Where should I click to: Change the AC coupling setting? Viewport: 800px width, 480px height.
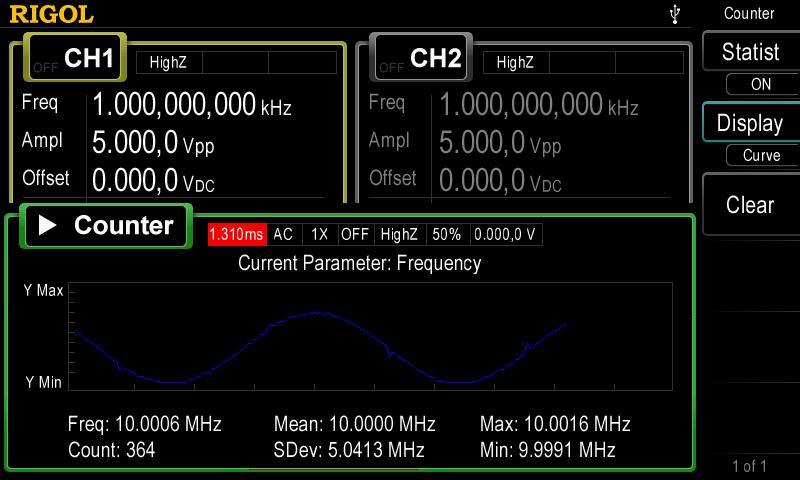click(x=284, y=234)
